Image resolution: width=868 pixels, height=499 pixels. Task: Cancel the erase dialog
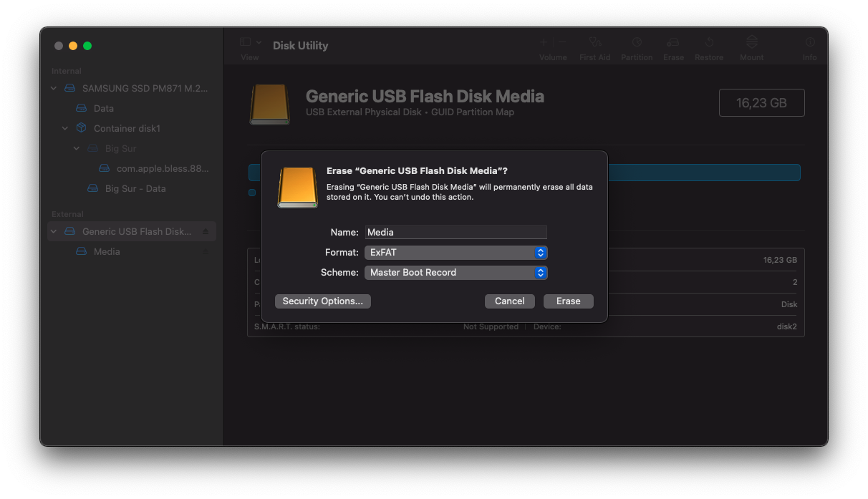click(x=509, y=301)
